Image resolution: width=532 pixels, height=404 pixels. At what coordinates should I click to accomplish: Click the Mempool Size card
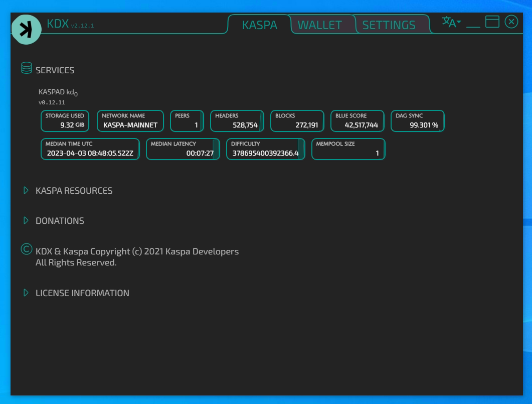tap(348, 149)
